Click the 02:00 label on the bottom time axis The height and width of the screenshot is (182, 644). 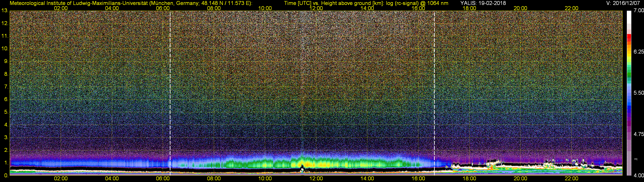point(61,179)
